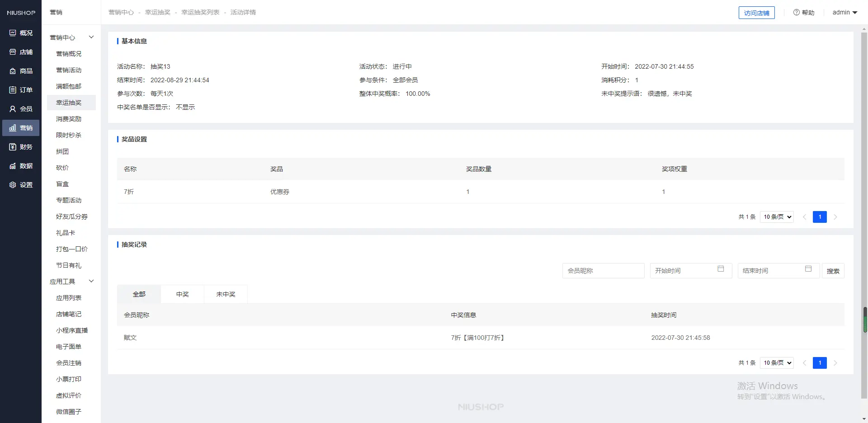Click the page's vertical scrollbar thumb

tap(865, 320)
